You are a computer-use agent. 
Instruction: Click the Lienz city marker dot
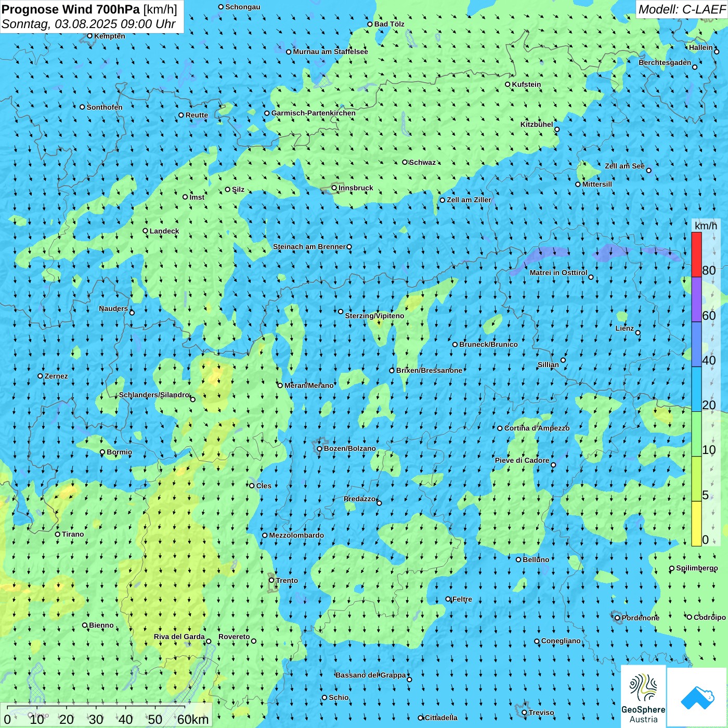[x=638, y=333]
